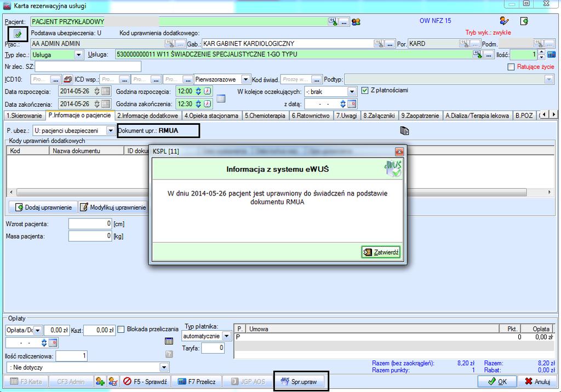Image resolution: width=561 pixels, height=392 pixels.
Task: Open calendar for Data zakończenia
Action: (x=106, y=104)
